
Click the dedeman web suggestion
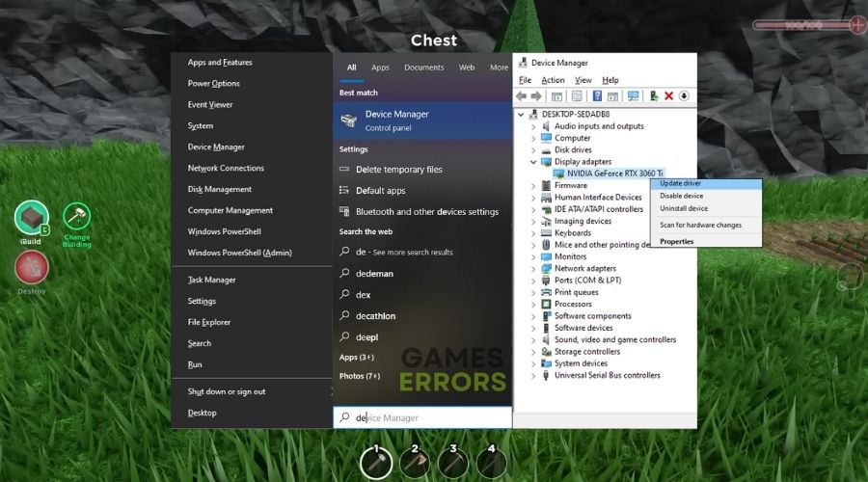tap(422, 274)
